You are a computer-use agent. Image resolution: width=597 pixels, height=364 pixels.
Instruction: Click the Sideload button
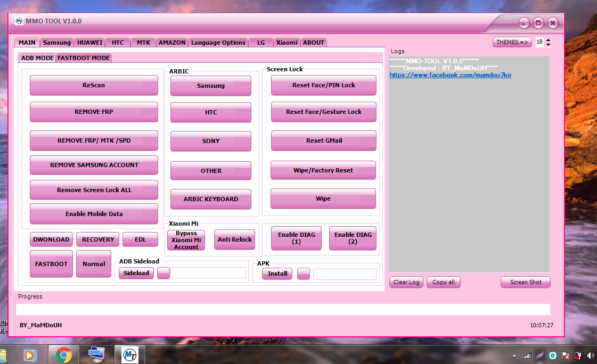pyautogui.click(x=136, y=272)
